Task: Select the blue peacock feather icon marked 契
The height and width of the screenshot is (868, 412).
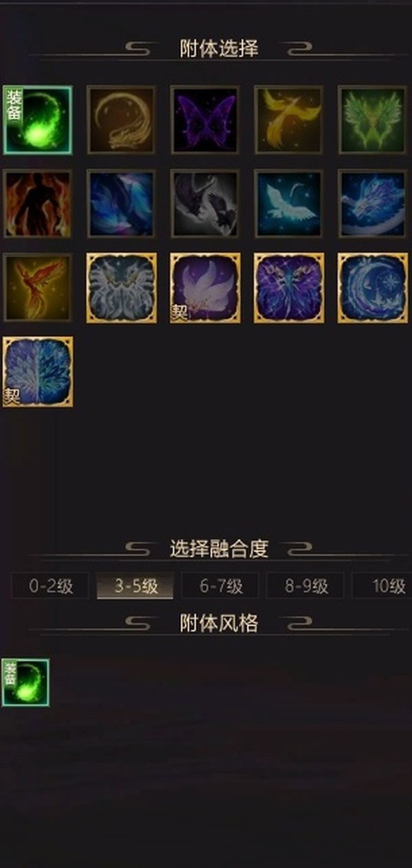Action: click(x=37, y=371)
